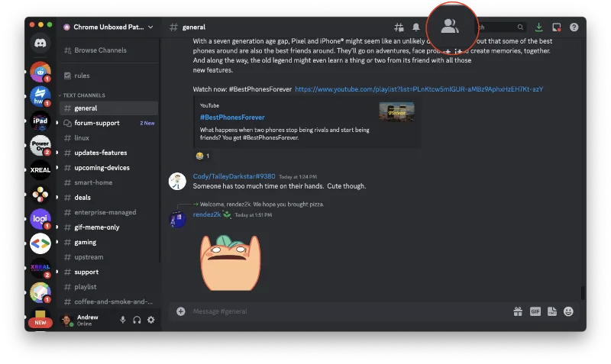Open the upcoming-devices channel
The height and width of the screenshot is (364, 611).
point(108,168)
